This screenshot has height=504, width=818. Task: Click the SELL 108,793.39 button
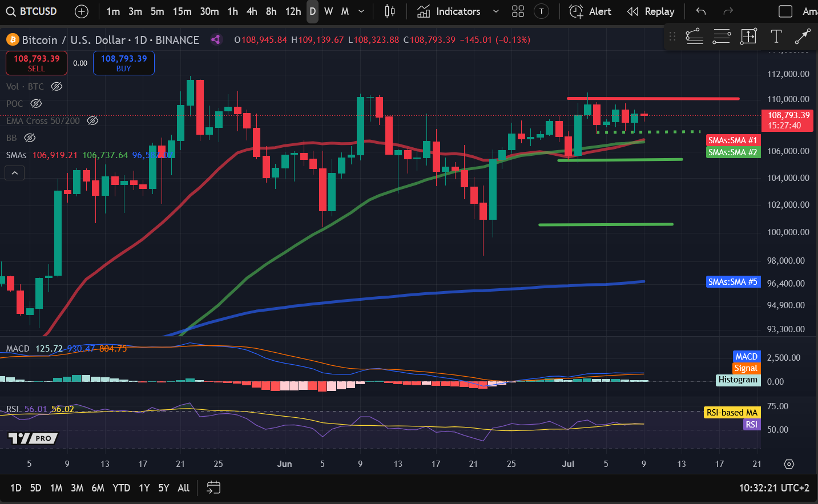coord(37,63)
